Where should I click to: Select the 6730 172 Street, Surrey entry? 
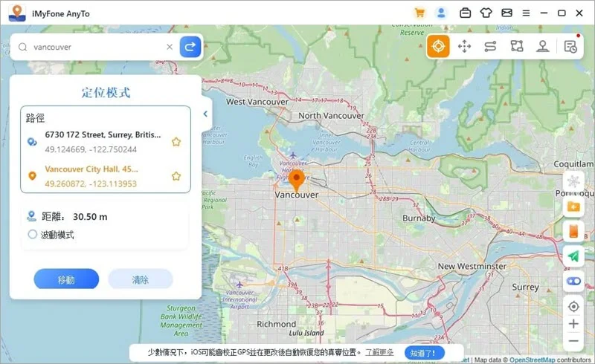click(106, 142)
